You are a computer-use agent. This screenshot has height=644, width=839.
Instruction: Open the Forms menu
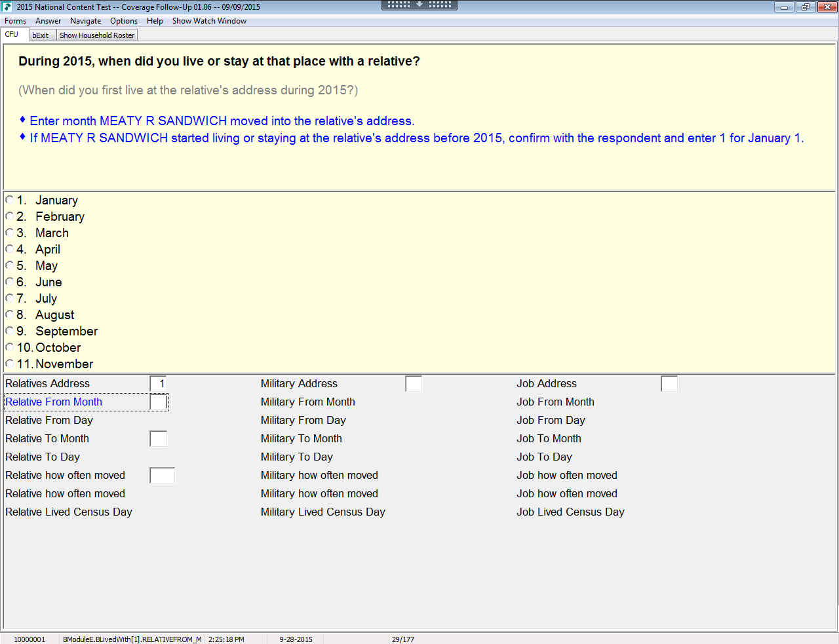(x=16, y=21)
